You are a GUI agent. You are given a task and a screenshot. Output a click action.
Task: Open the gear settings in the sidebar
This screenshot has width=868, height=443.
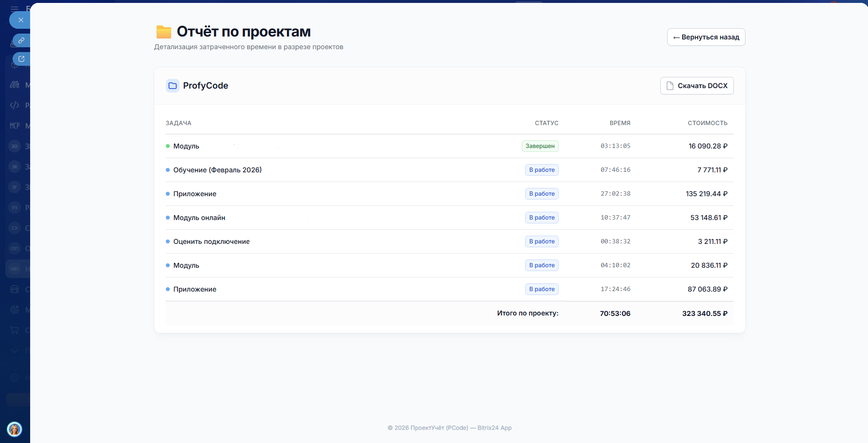pyautogui.click(x=15, y=378)
